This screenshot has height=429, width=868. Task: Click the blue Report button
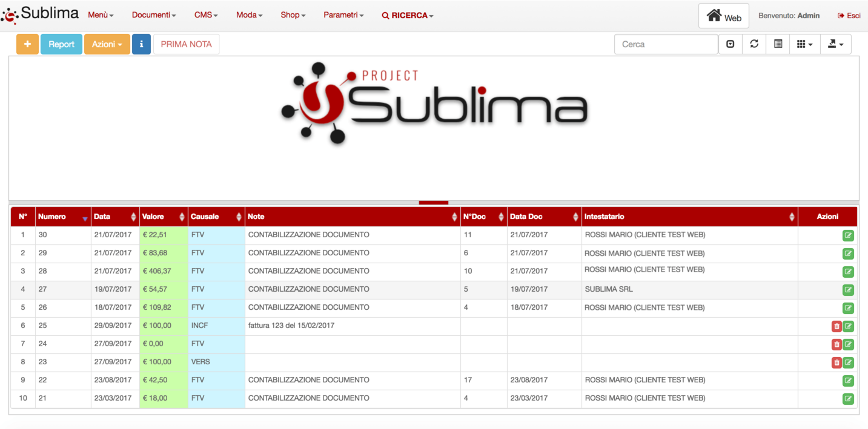pyautogui.click(x=61, y=44)
